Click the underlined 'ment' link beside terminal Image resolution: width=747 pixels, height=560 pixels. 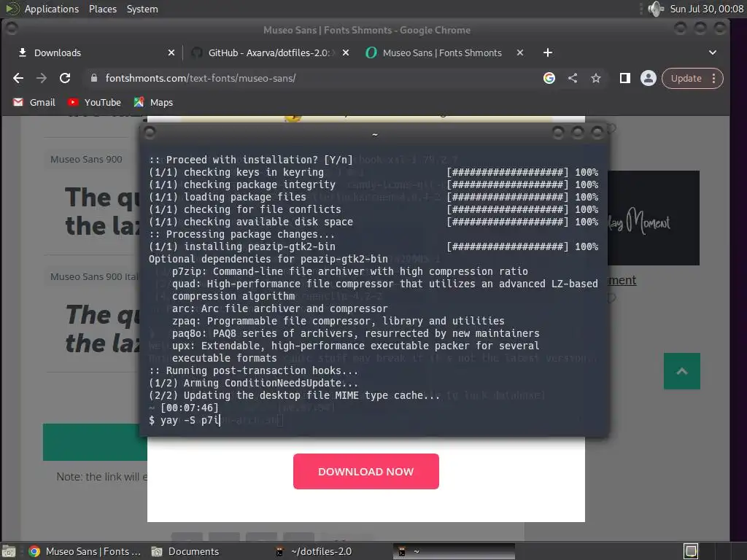622,280
